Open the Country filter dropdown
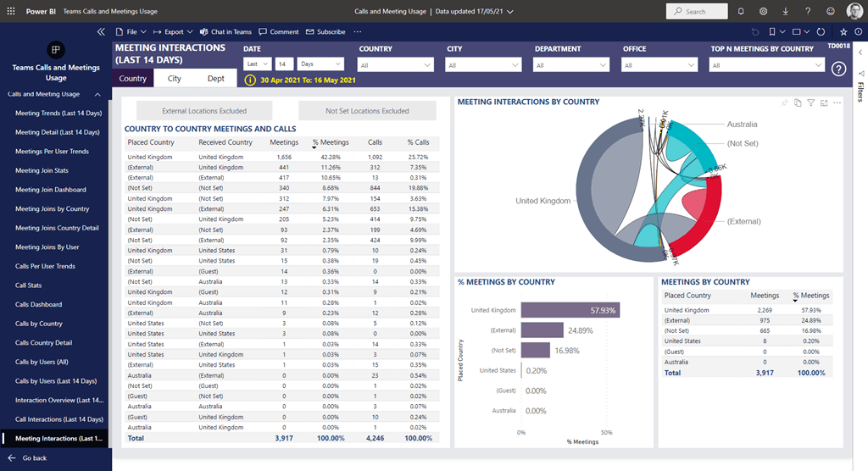 tap(396, 65)
